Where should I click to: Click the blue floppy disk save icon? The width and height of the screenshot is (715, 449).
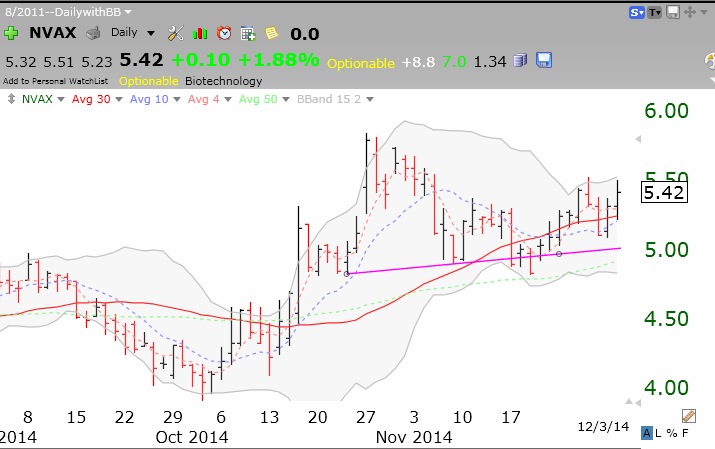[x=544, y=60]
